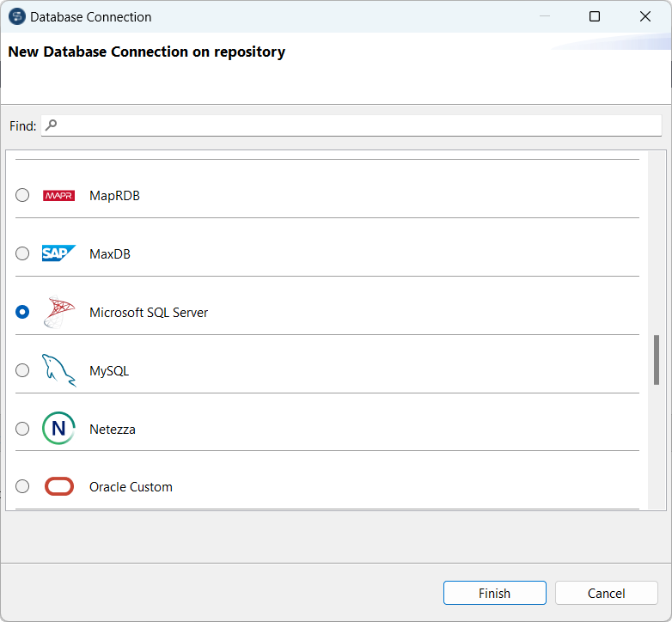The width and height of the screenshot is (672, 622).
Task: Click the MySQL dolphin icon
Action: pyautogui.click(x=58, y=370)
